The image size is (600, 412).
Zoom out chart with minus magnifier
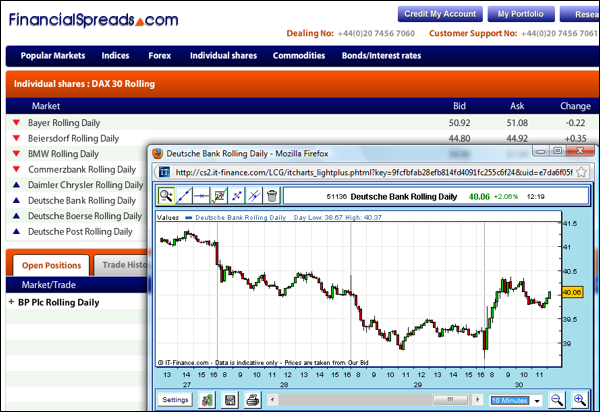(557, 400)
